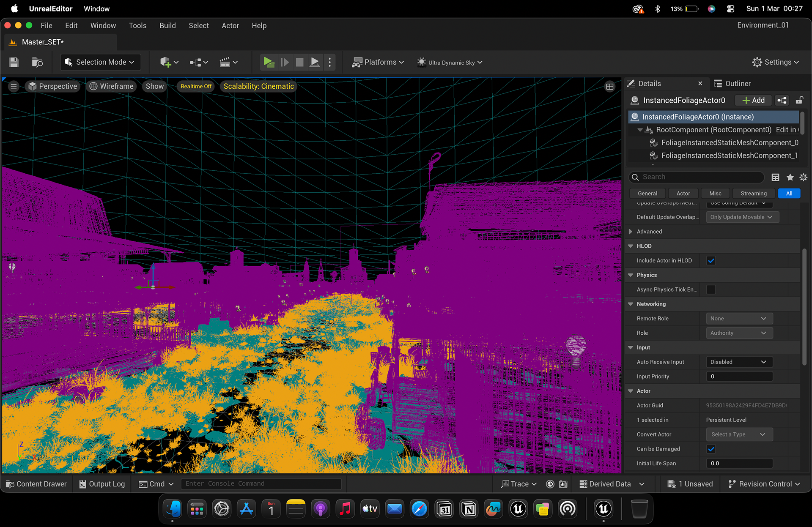
Task: Enable the Async Physics Tick checkbox
Action: [711, 289]
